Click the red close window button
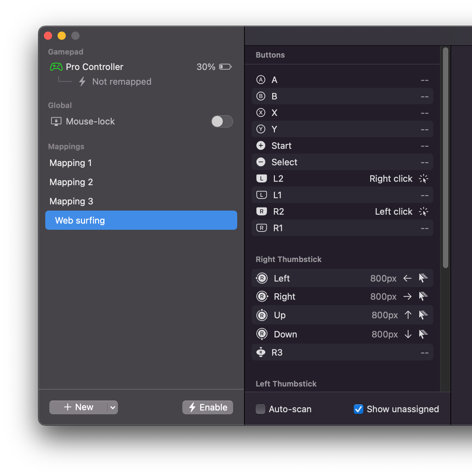 coord(48,36)
